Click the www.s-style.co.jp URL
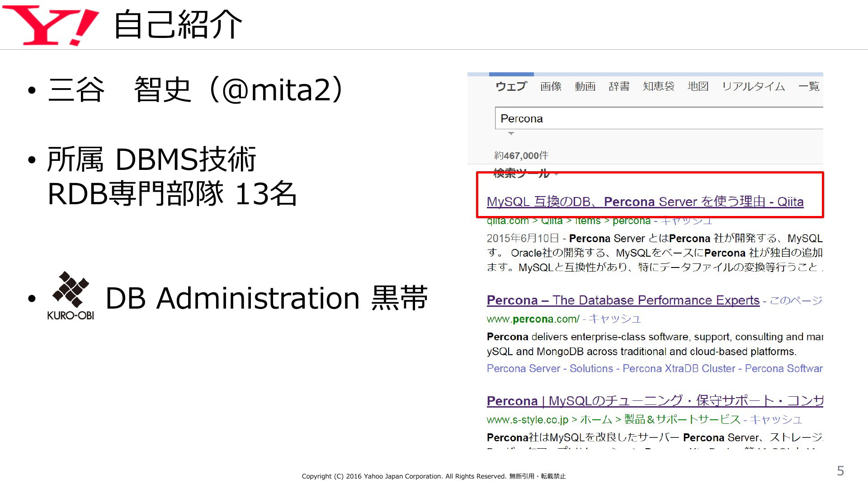Screen dimensions: 868x488 (528, 420)
